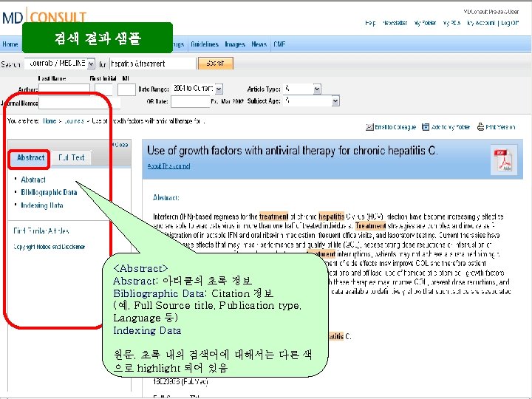This screenshot has height=399, width=532.
Task: Jump to Abstract section link
Action: [33, 180]
